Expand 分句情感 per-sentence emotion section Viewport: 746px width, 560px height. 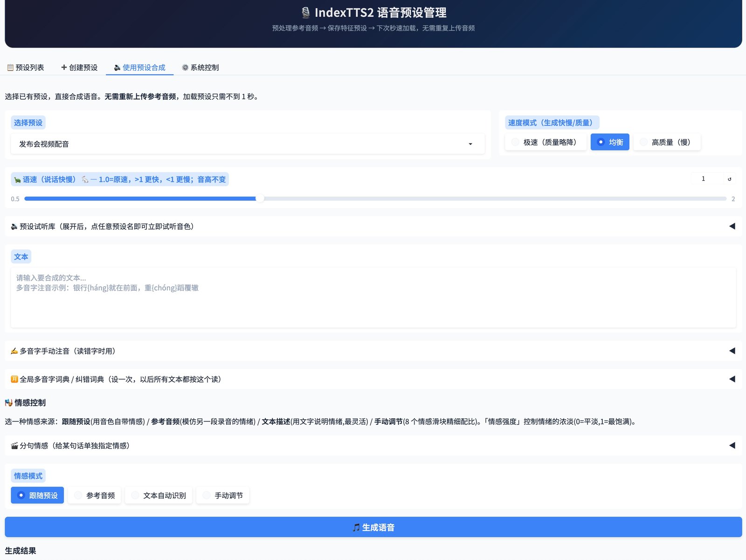pyautogui.click(x=373, y=445)
